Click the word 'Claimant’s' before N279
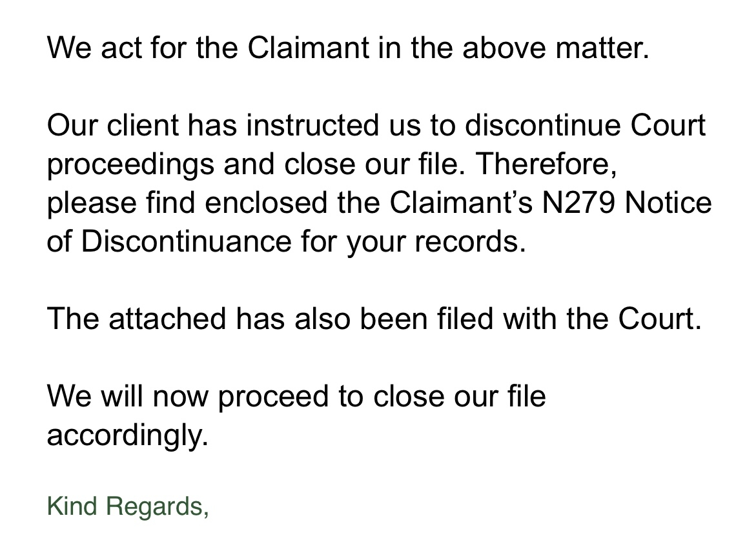 461,203
